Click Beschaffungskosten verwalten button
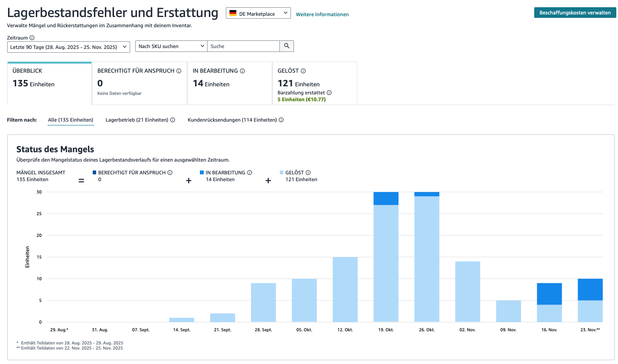 tap(575, 13)
